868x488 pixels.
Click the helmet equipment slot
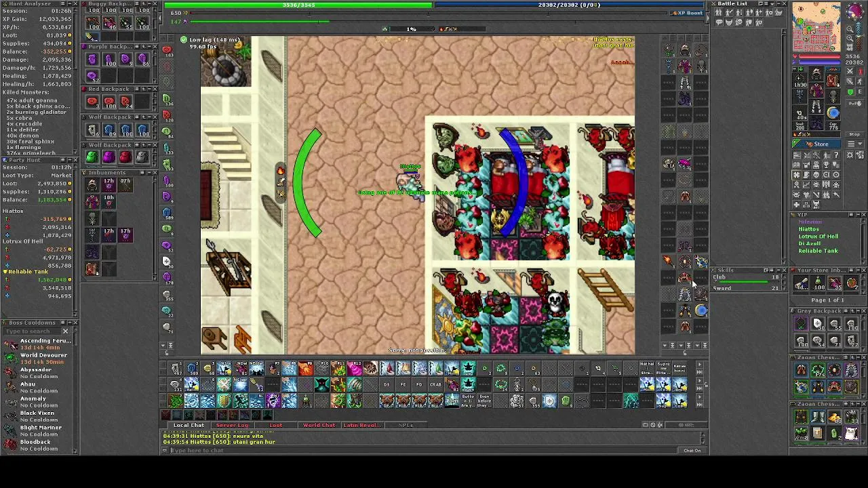coord(817,73)
